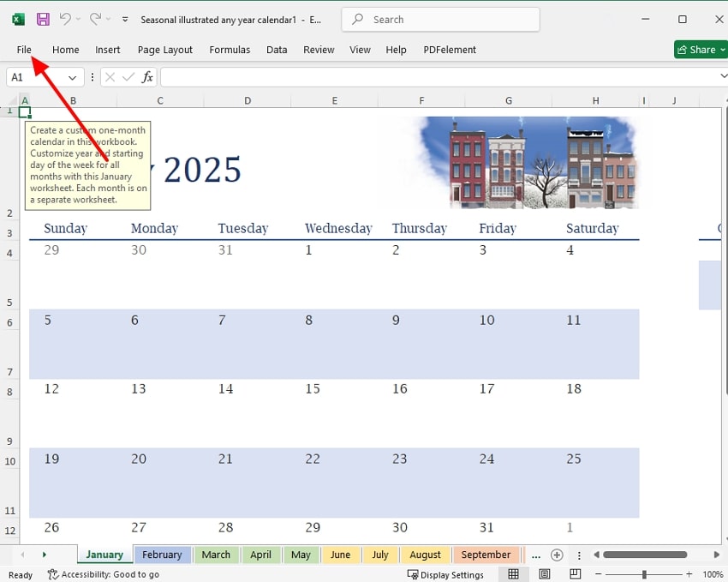Screen dimensions: 728x582
Task: Click the Cancel X formula bar icon
Action: (x=110, y=77)
